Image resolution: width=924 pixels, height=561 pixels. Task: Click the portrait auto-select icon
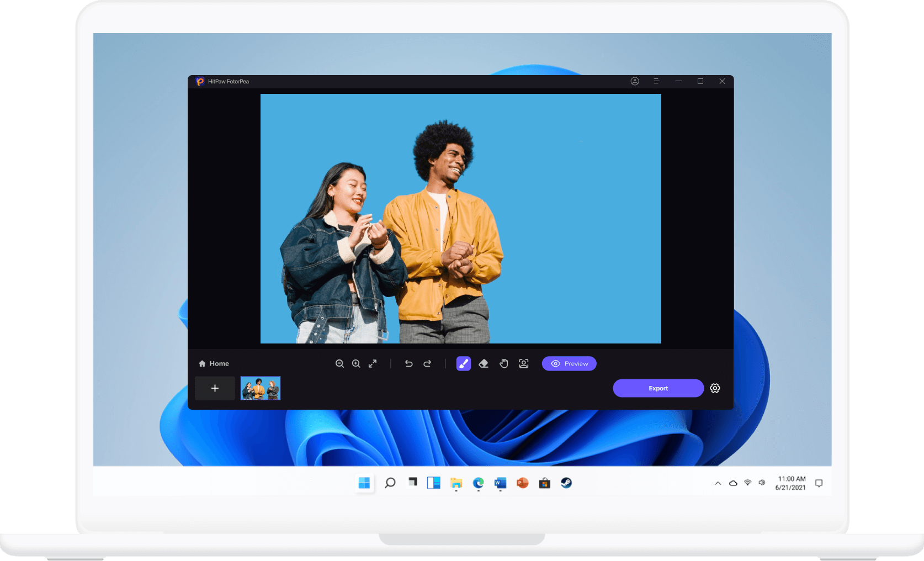click(x=523, y=363)
